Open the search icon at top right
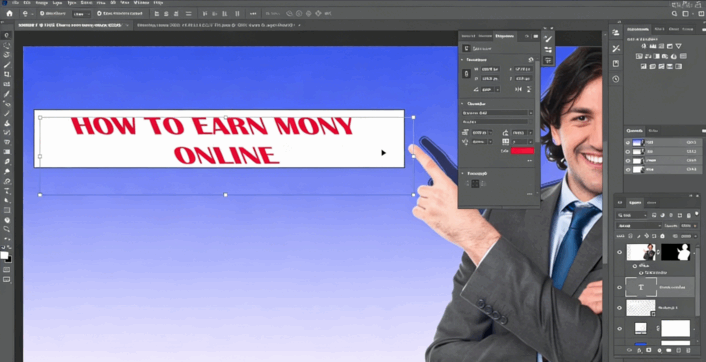Screen dimensions: 706x362 click(x=674, y=14)
